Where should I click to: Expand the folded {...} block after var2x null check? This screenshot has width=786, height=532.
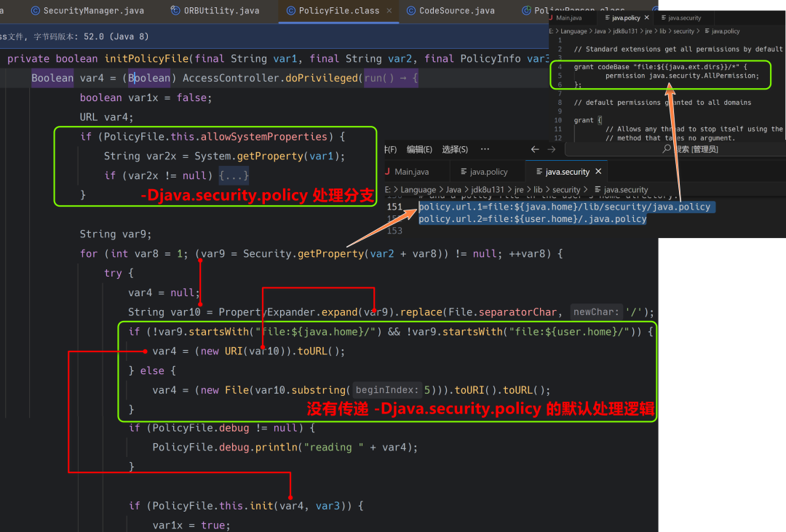(234, 175)
